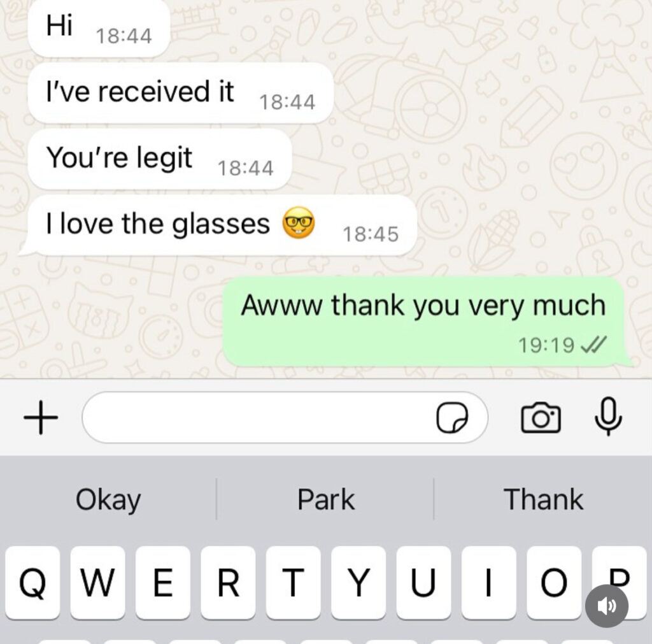Open the camera from chat bar
Viewport: 652px width, 644px height.
(x=541, y=418)
